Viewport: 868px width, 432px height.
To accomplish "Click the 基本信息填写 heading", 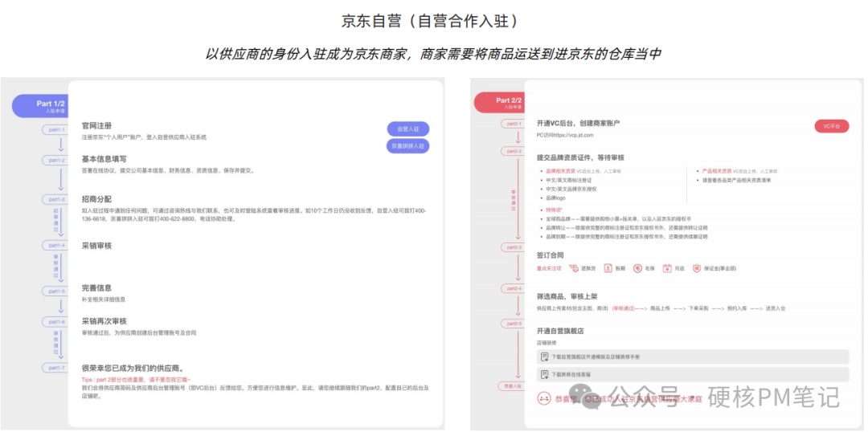I will pyautogui.click(x=104, y=159).
